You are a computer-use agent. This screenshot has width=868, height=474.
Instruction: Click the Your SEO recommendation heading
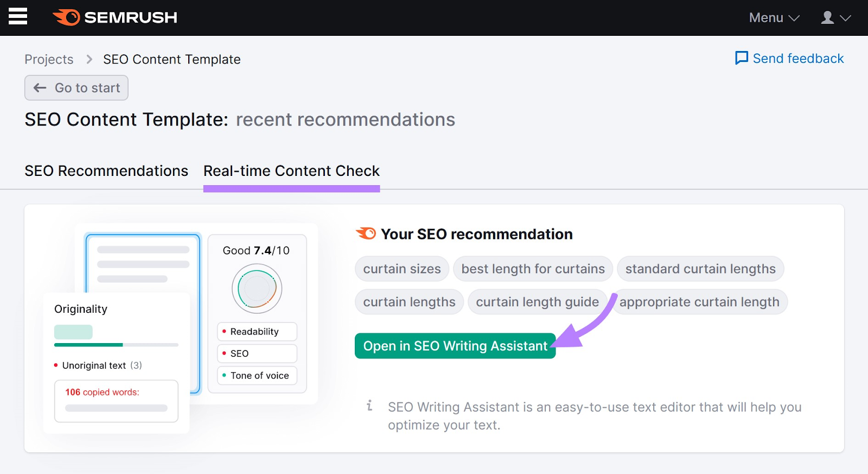tap(477, 234)
